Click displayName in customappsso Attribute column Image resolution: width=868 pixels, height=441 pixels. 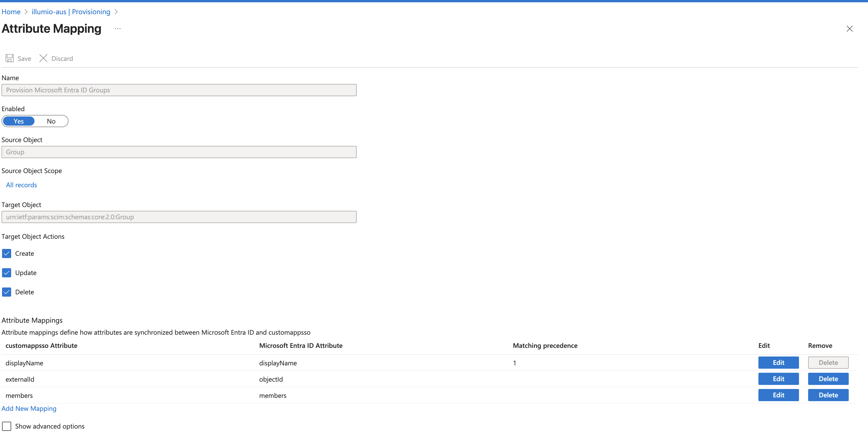tap(24, 363)
